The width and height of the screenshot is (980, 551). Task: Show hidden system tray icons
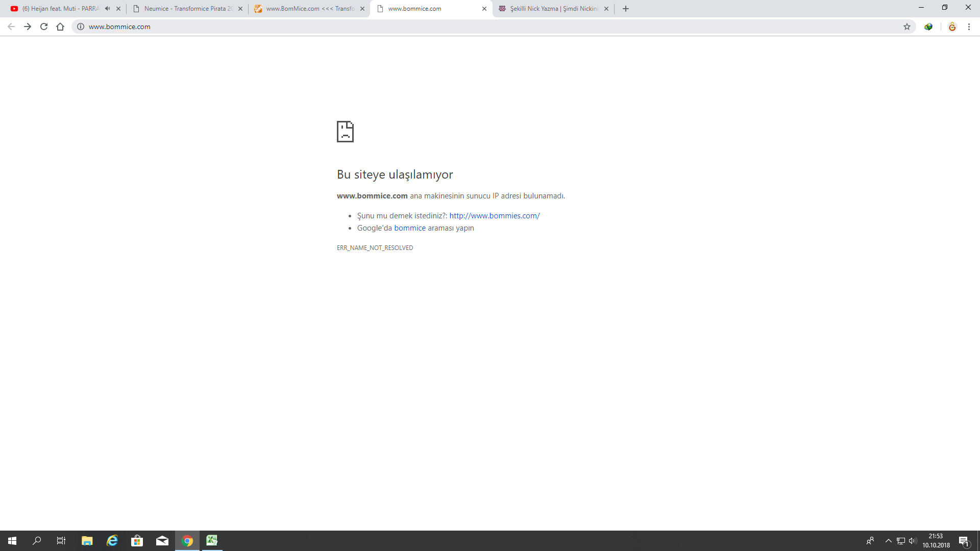(889, 541)
